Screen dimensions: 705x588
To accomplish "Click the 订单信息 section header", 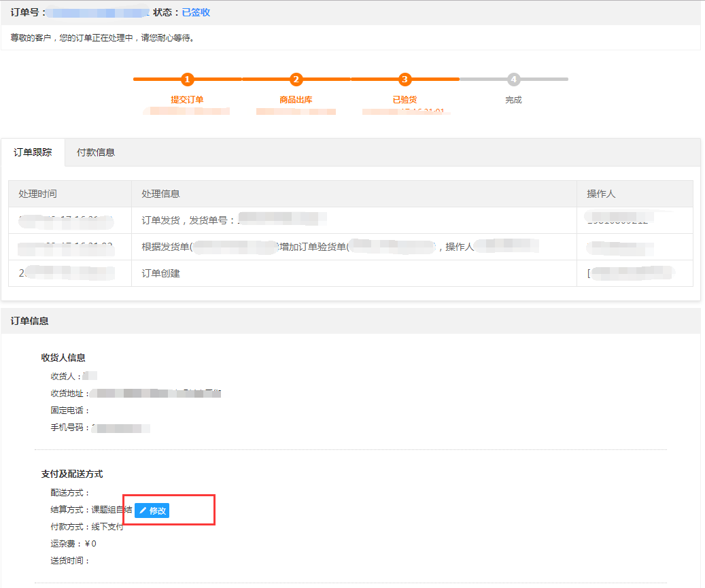I will (x=30, y=321).
